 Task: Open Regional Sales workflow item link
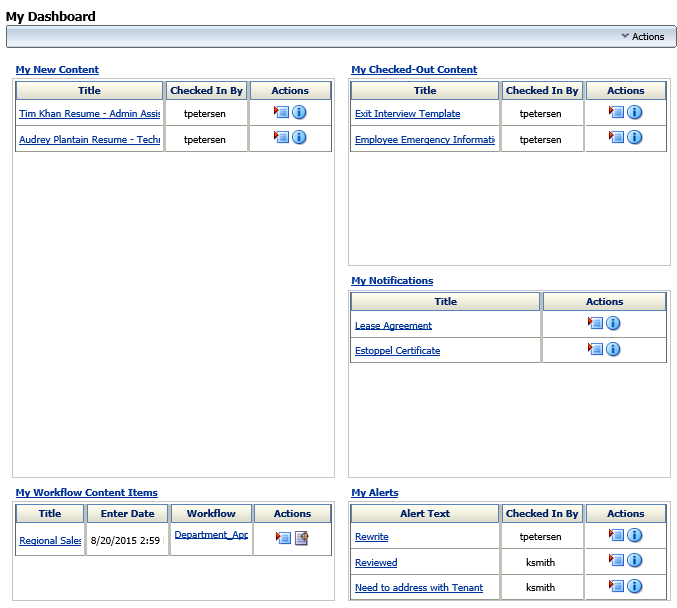point(50,541)
